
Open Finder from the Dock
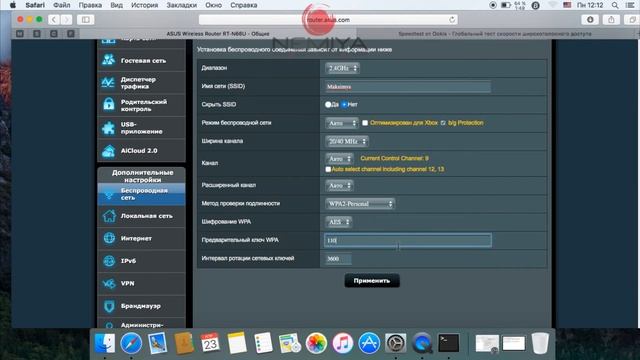105,343
